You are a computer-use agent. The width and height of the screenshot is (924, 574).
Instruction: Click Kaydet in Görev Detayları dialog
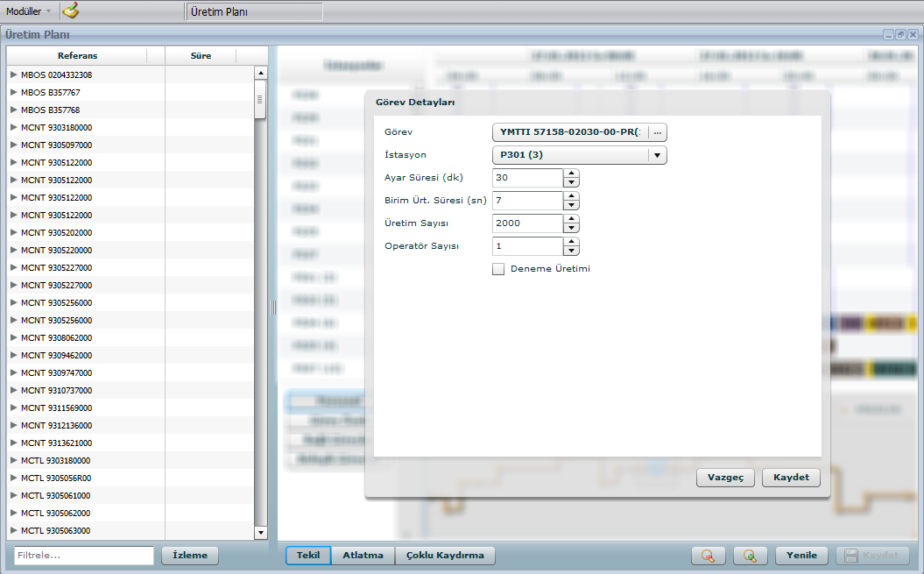click(791, 478)
